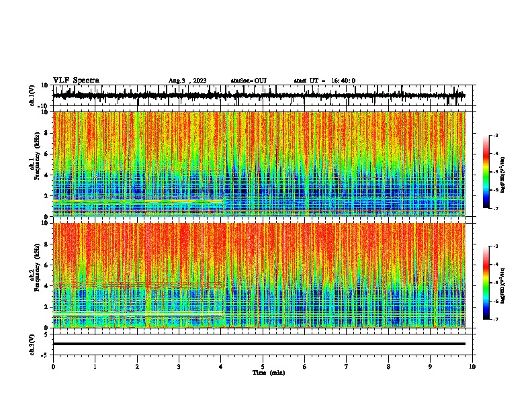Click the ch.2 spectrogram plot area
This screenshot has width=532, height=411.
click(x=259, y=275)
